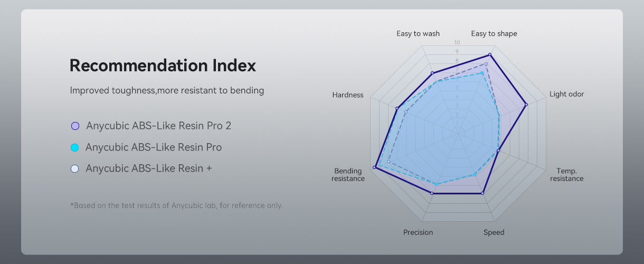Click the Hardness axis label

[x=348, y=95]
